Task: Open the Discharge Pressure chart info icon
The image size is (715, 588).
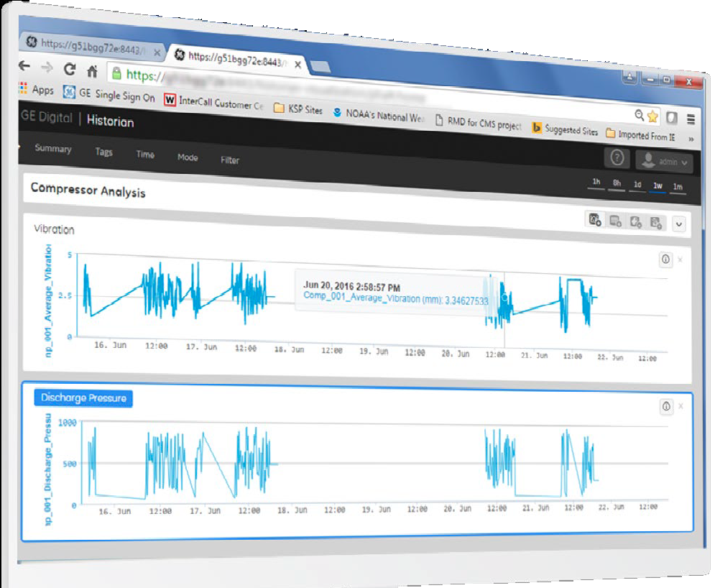Action: tap(666, 407)
